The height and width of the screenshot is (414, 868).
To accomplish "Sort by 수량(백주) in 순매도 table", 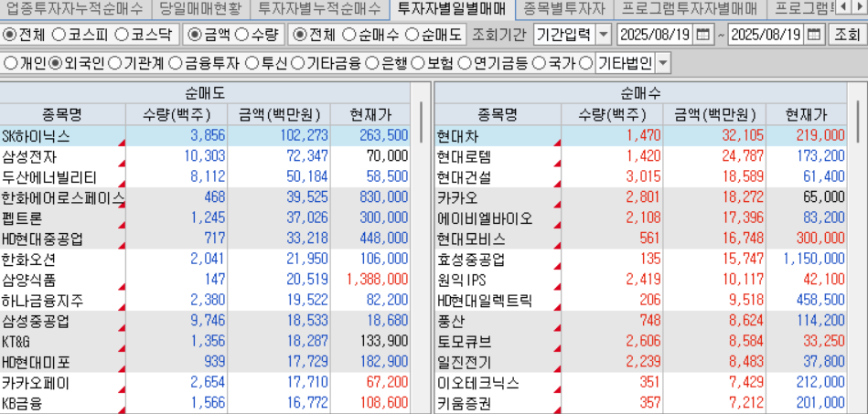I will (x=177, y=114).
